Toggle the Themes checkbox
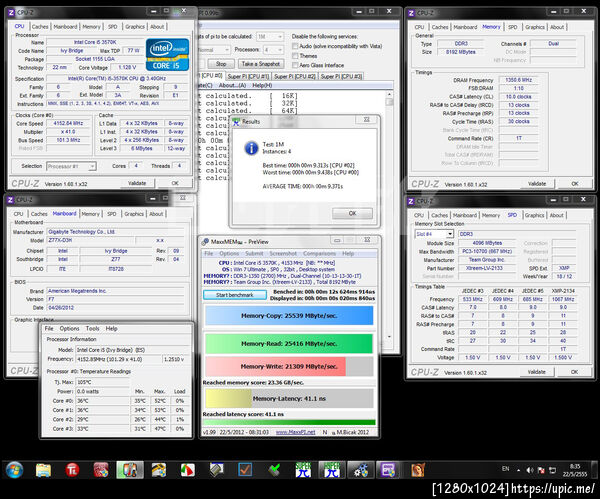 tap(293, 55)
